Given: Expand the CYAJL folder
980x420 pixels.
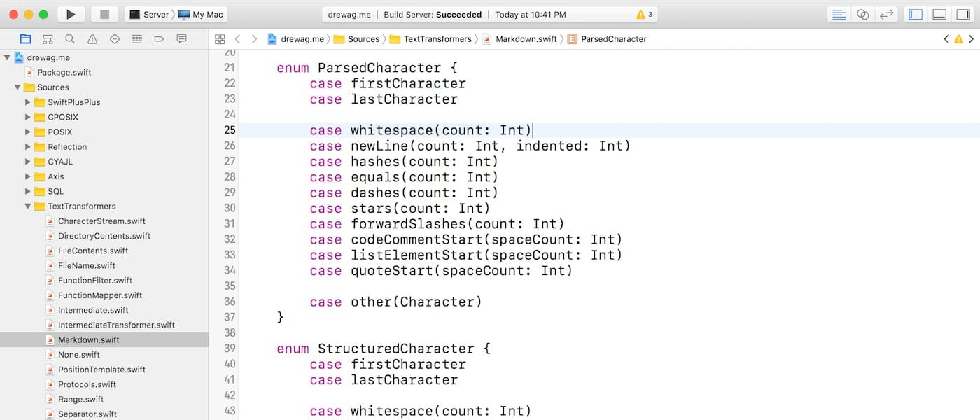Looking at the screenshot, I should [x=28, y=162].
